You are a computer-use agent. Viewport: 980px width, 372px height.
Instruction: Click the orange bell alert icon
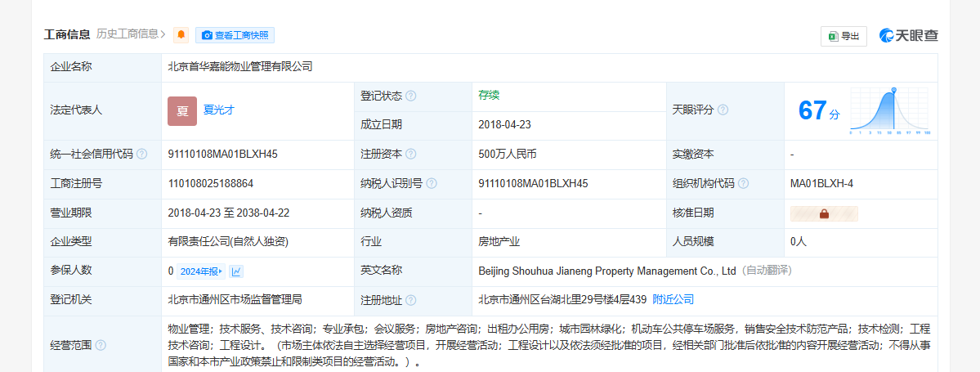181,35
